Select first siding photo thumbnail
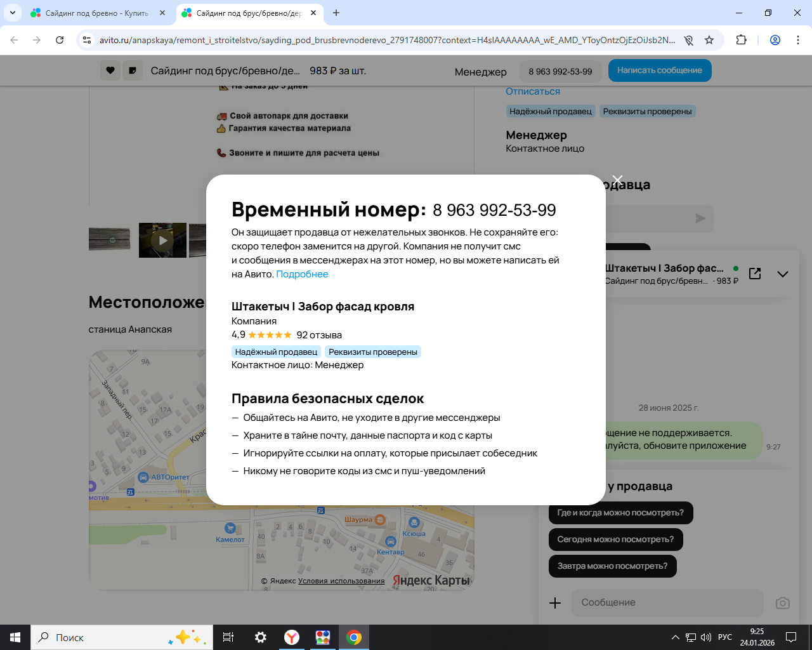The height and width of the screenshot is (650, 812). pyautogui.click(x=109, y=241)
